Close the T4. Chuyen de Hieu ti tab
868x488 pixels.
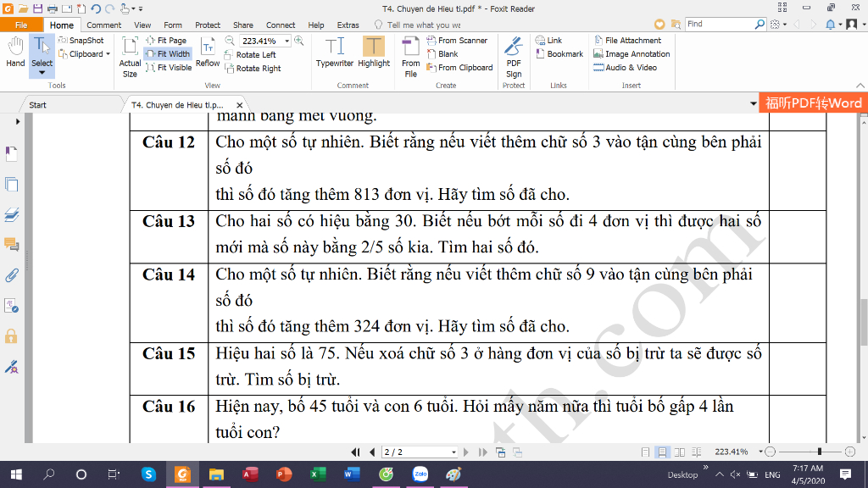pos(240,105)
